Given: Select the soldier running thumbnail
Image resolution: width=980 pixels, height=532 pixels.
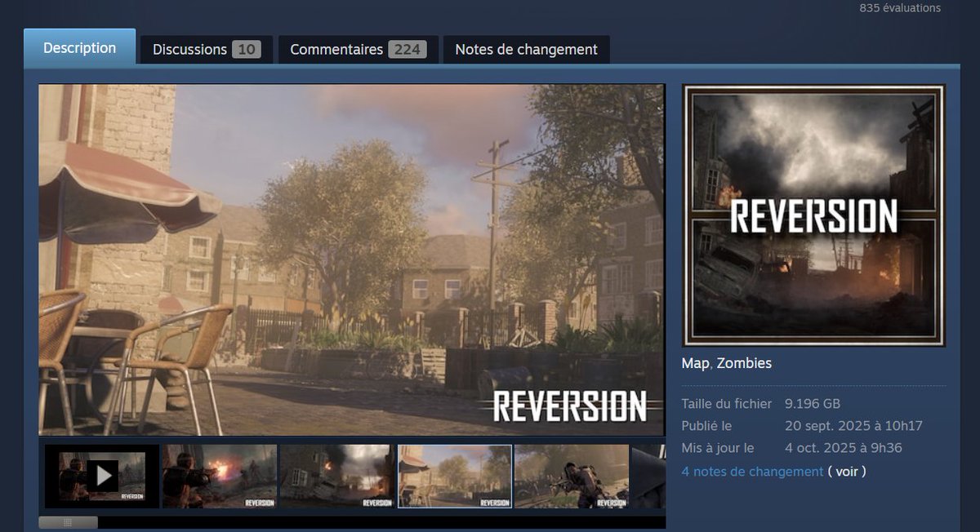Looking at the screenshot, I should point(572,477).
